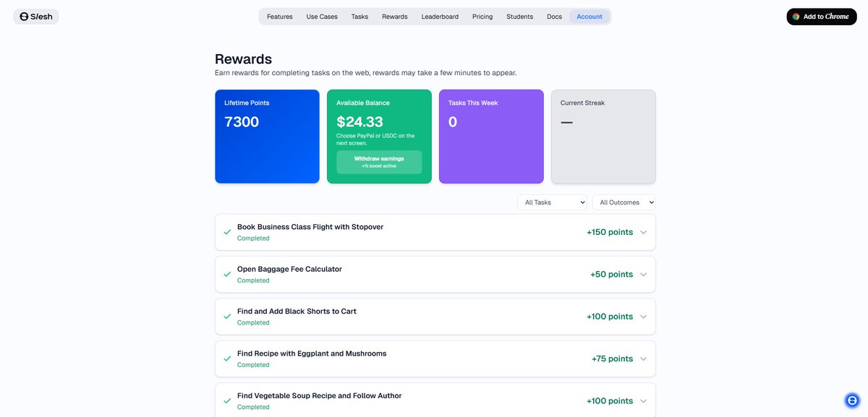Click the Tasks This Week card
Screen dimensions: 868x417
coord(491,137)
